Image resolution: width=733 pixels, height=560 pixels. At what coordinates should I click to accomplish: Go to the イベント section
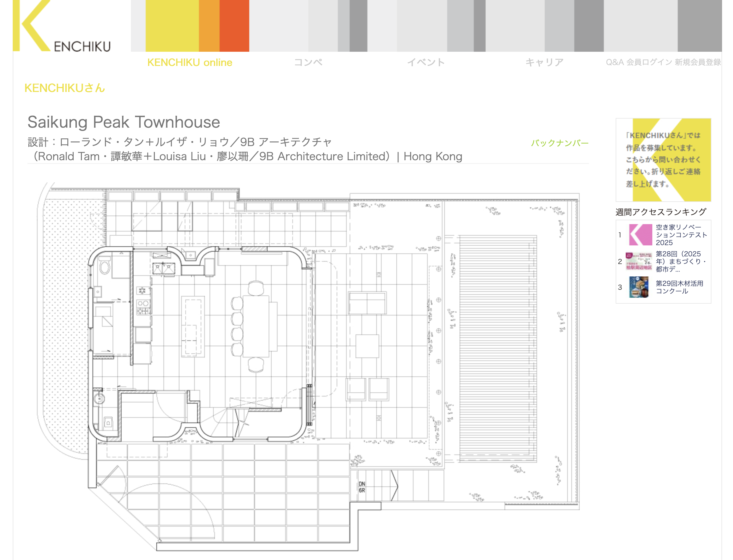426,63
